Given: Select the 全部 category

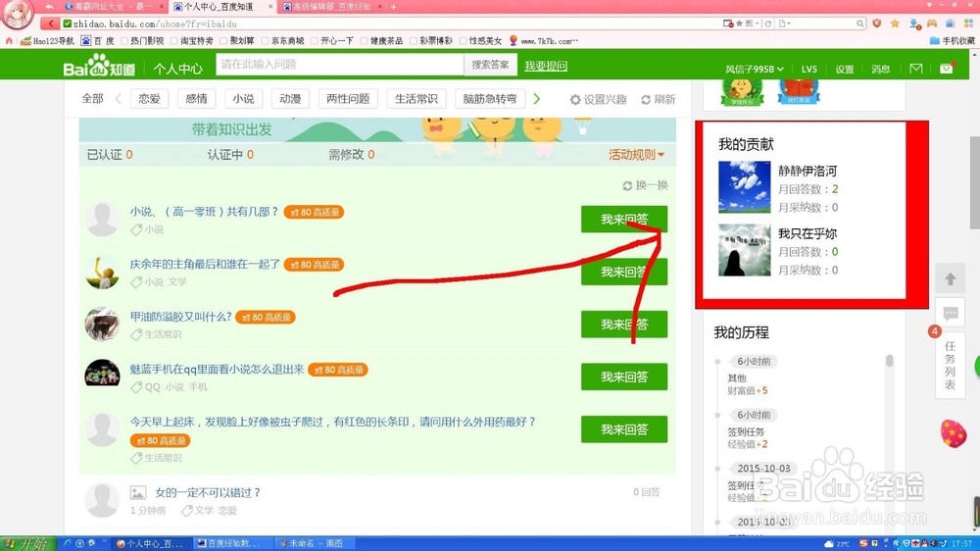Looking at the screenshot, I should pos(92,99).
